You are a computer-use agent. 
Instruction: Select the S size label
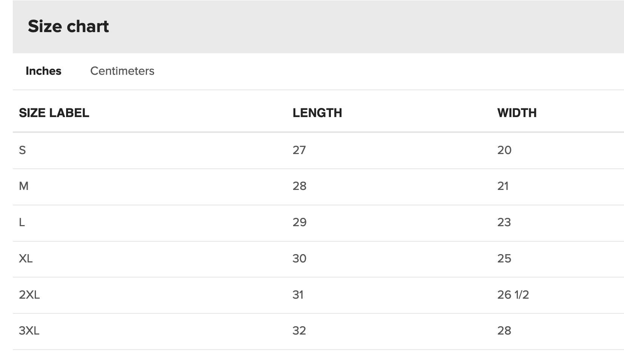[23, 150]
